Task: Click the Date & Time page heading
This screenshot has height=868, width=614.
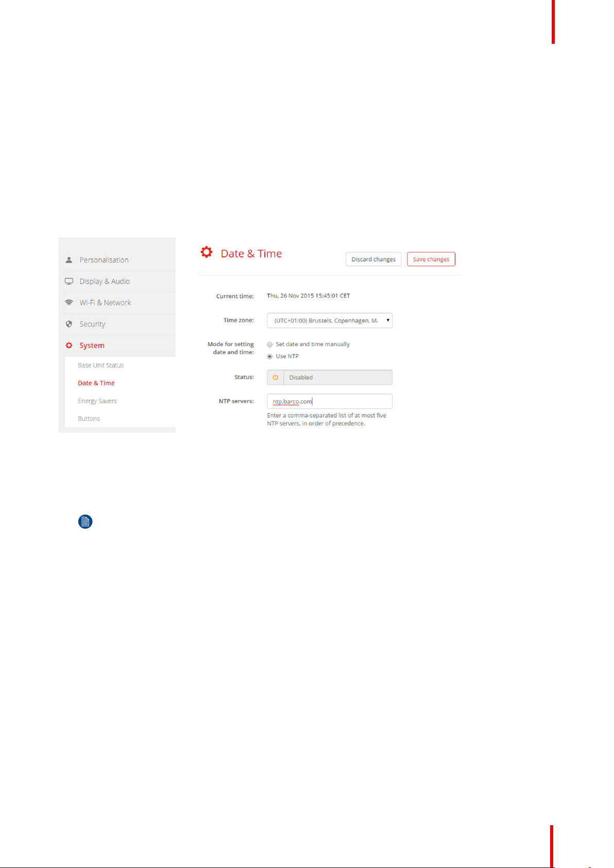Action: [x=251, y=253]
